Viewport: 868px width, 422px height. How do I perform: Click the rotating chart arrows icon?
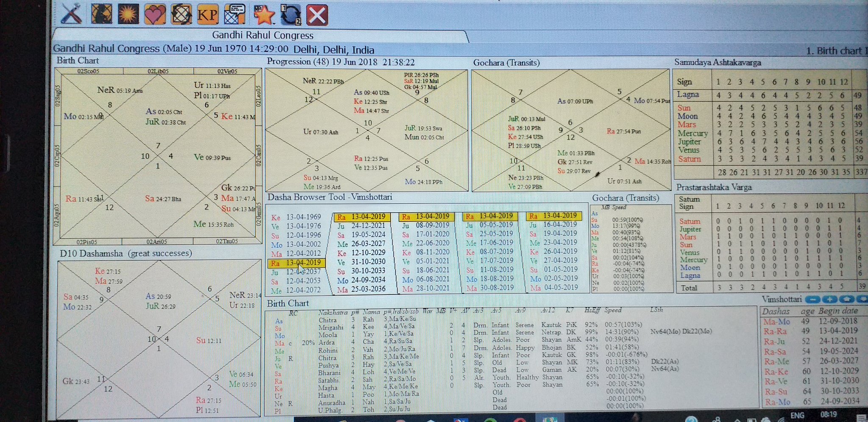pyautogui.click(x=181, y=14)
